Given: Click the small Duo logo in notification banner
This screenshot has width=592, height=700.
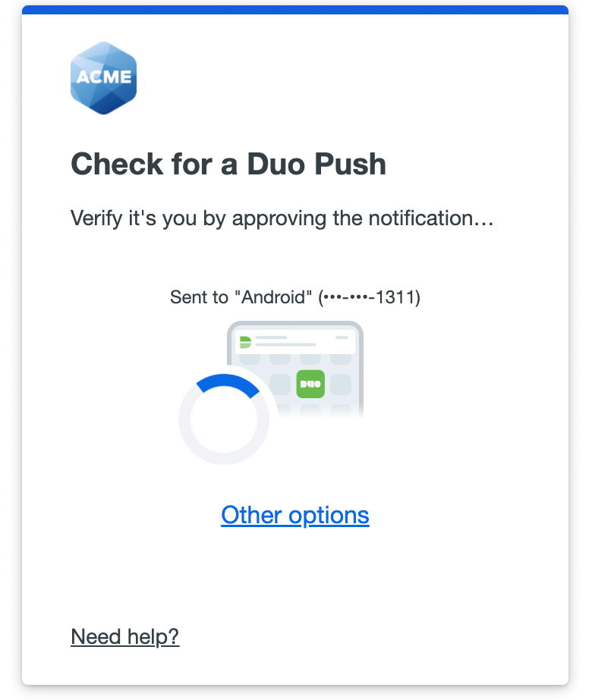Looking at the screenshot, I should (x=245, y=341).
